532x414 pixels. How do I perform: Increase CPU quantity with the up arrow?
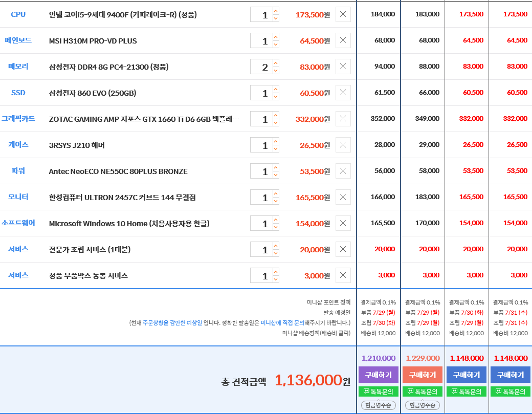coord(276,11)
